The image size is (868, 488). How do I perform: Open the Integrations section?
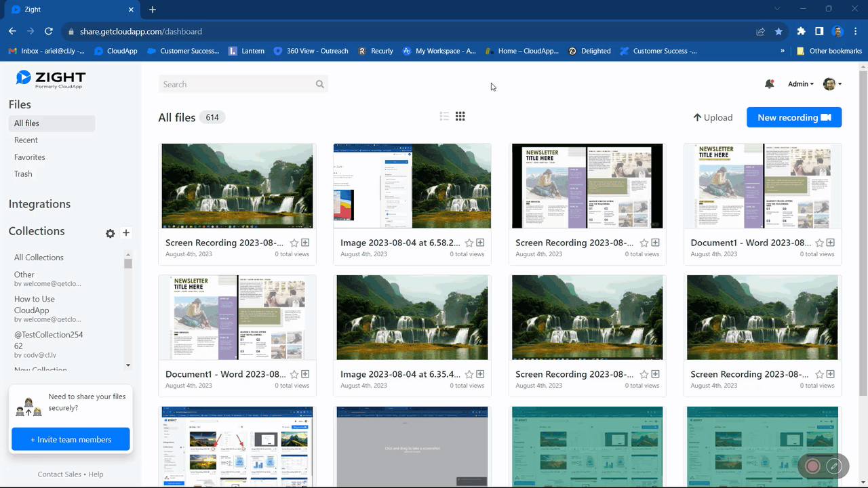click(x=39, y=204)
